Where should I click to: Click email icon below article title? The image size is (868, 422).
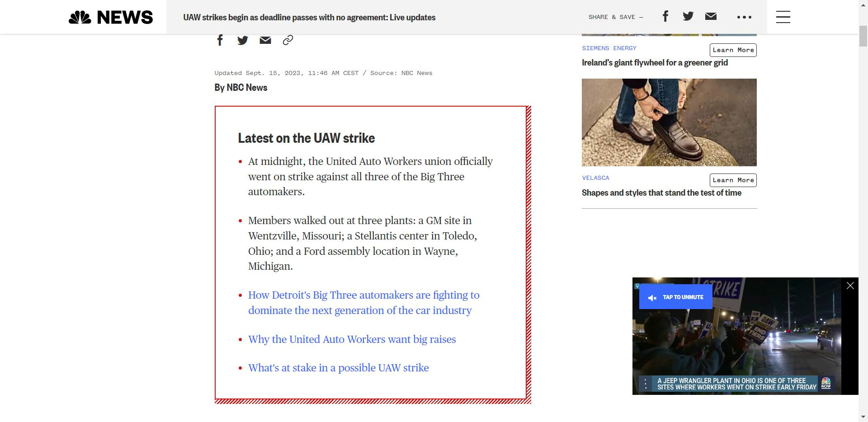(x=265, y=40)
